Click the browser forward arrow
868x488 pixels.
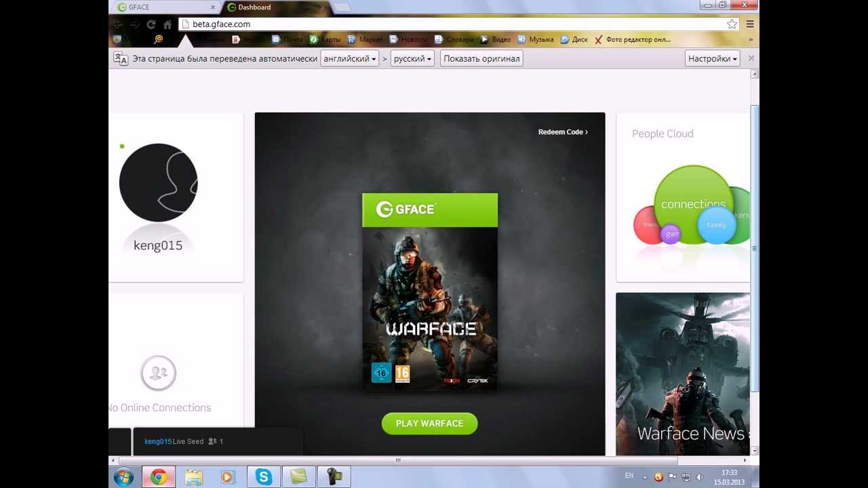[x=134, y=24]
